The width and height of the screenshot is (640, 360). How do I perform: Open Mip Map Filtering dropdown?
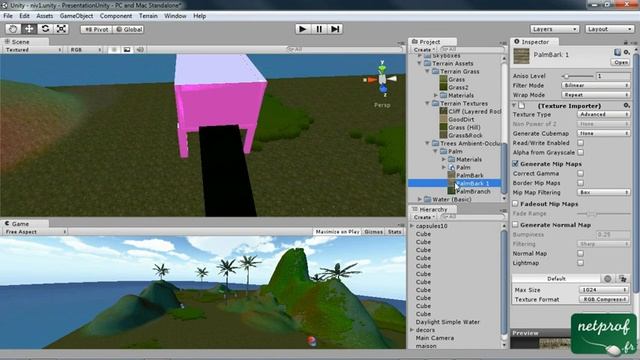604,192
